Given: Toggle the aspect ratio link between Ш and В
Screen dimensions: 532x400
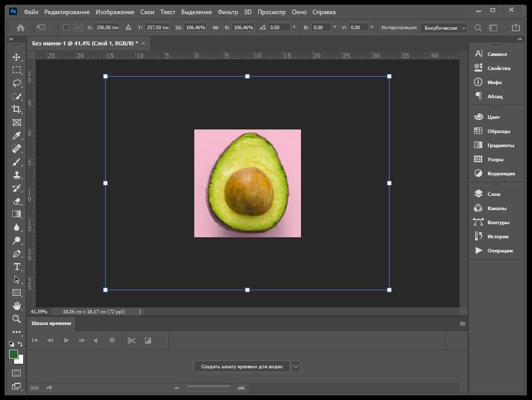Looking at the screenshot, I should [215, 28].
